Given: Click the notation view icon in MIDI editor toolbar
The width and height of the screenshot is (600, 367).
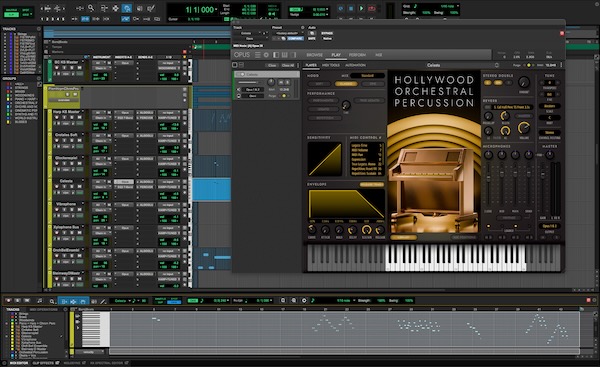Looking at the screenshot, I should (39, 301).
